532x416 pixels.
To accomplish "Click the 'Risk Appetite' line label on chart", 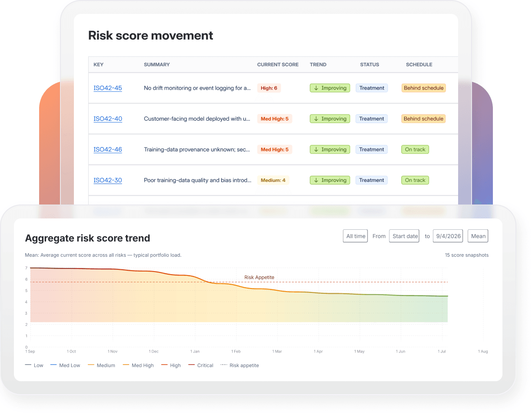I will point(259,277).
